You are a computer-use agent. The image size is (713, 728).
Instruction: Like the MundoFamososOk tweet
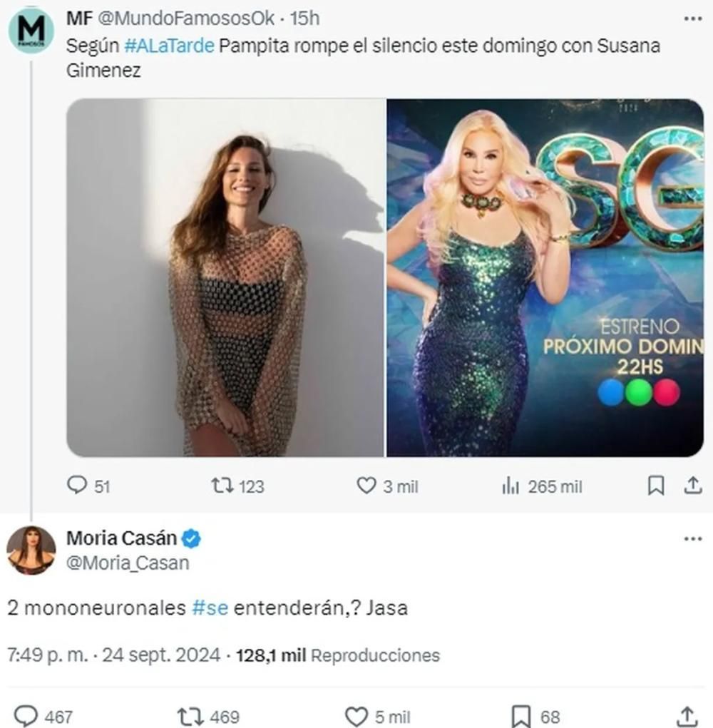pyautogui.click(x=366, y=486)
